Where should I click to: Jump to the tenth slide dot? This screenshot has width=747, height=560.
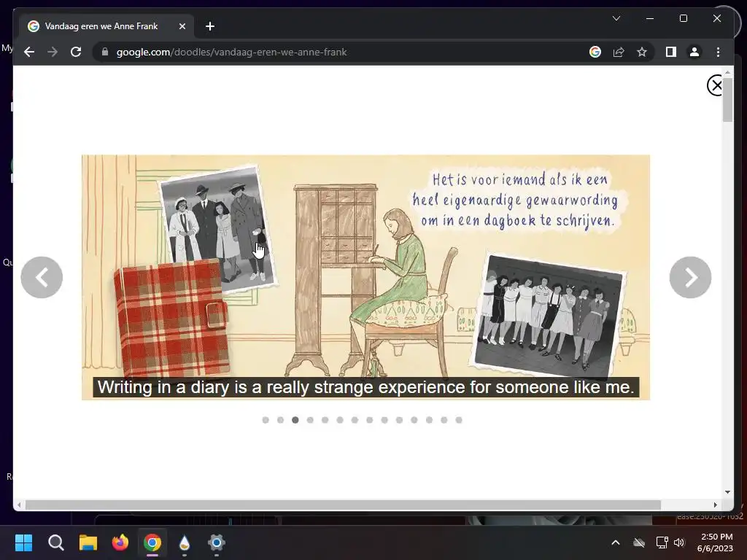click(399, 420)
